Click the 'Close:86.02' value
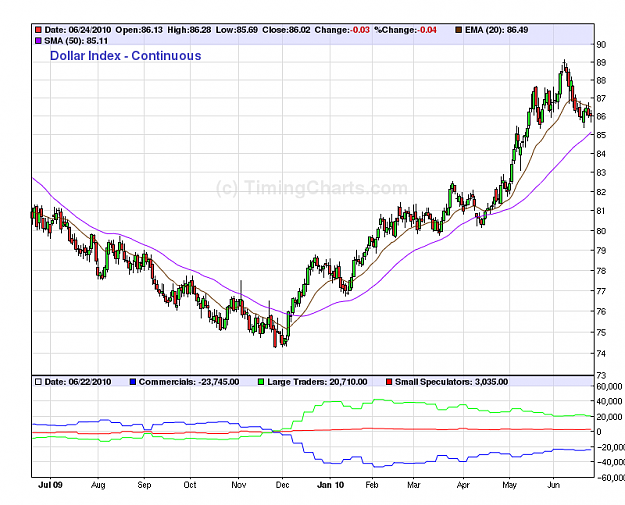This screenshot has width=625, height=505. pyautogui.click(x=286, y=30)
